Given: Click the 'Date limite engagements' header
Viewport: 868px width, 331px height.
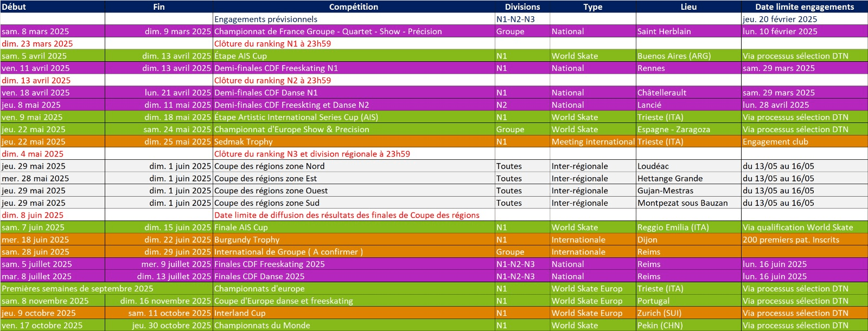Looking at the screenshot, I should (805, 7).
